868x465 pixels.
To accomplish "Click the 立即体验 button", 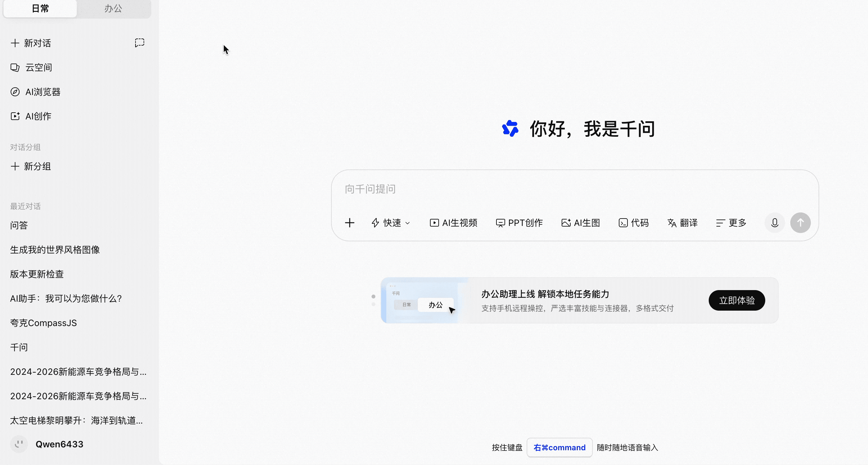I will (x=737, y=300).
